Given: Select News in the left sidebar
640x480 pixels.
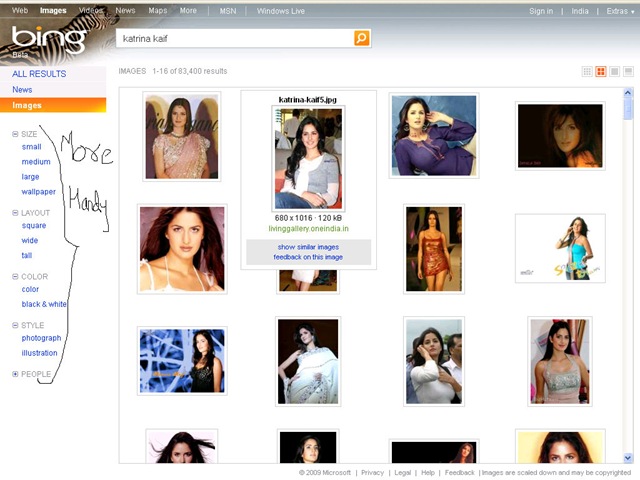Looking at the screenshot, I should coord(22,89).
